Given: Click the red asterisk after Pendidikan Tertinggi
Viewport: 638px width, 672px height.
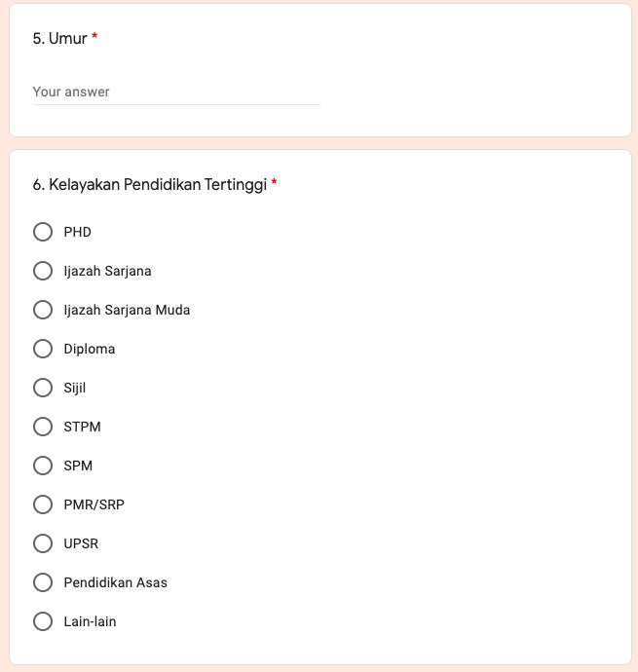Looking at the screenshot, I should (275, 183).
